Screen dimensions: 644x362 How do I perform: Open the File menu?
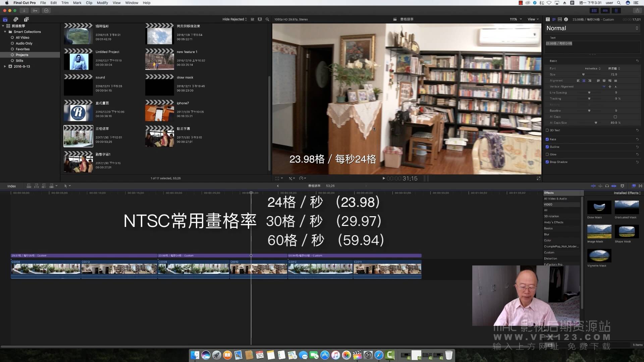43,3
